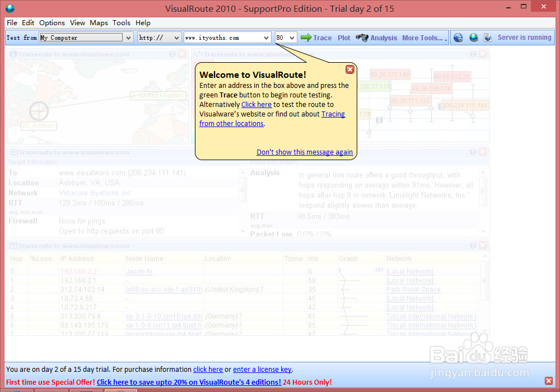Open the View menu
The image size is (560, 392).
(x=77, y=23)
